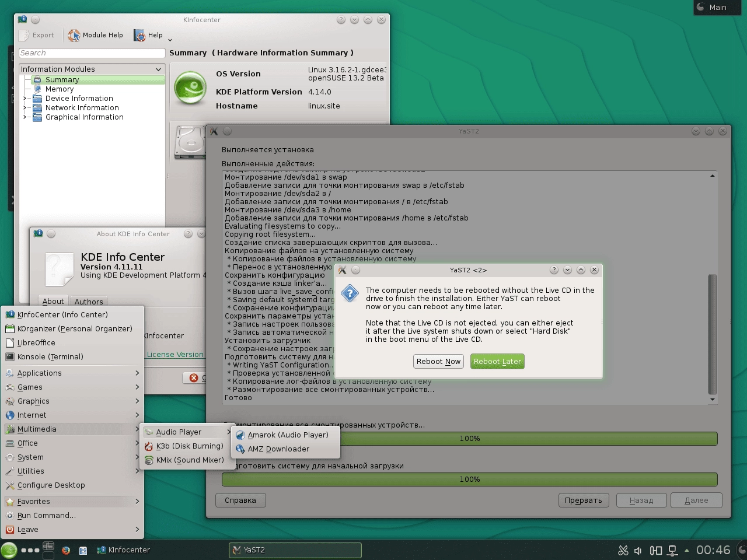
Task: Switch to KInfocenter in the taskbar
Action: click(x=123, y=550)
